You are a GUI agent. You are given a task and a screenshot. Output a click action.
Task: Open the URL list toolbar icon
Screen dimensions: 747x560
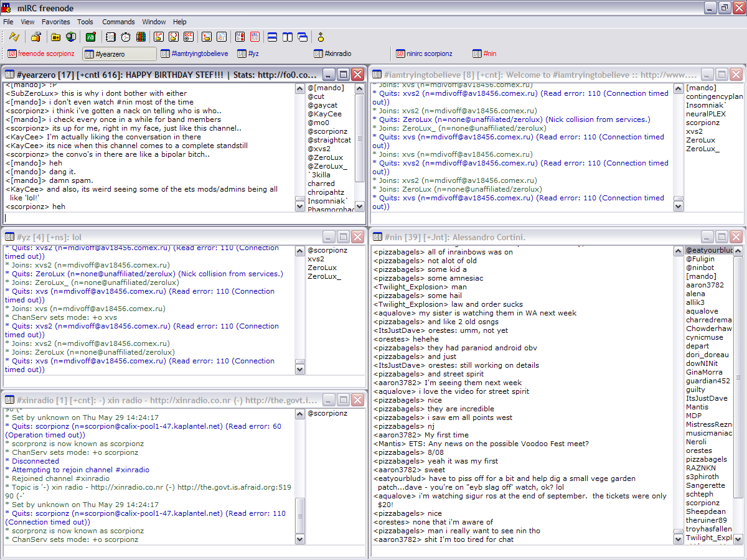coord(255,37)
